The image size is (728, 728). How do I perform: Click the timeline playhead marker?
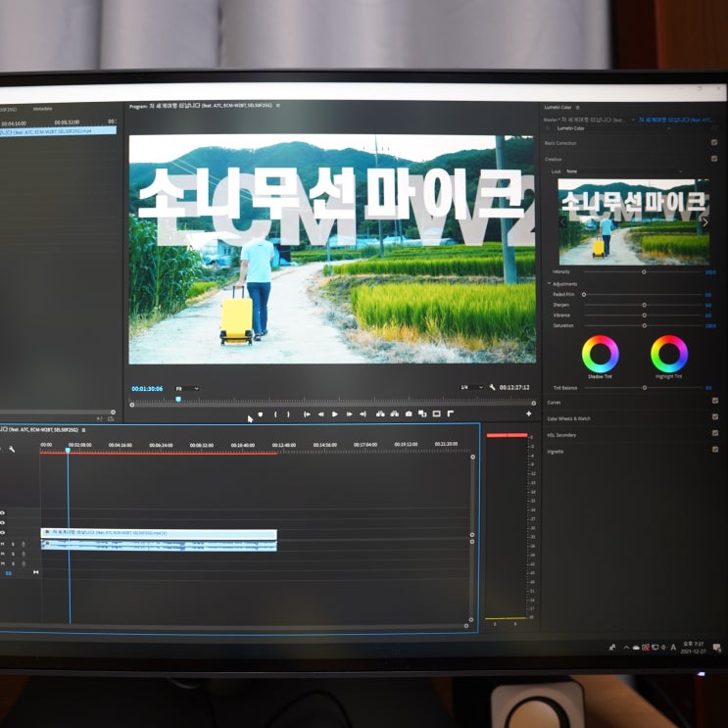68,450
